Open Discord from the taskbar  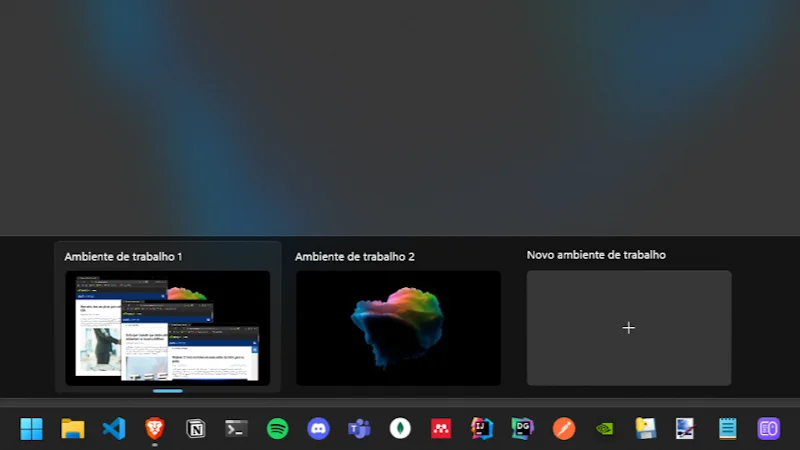tap(318, 429)
